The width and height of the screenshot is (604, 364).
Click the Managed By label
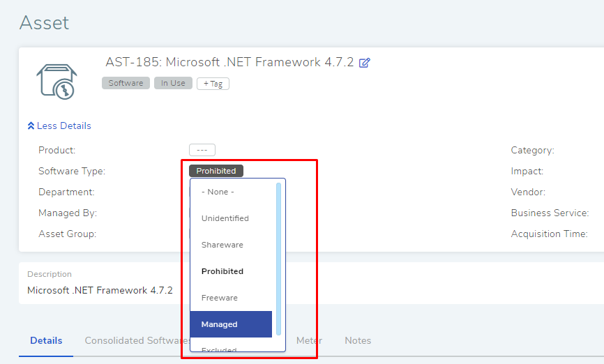[x=68, y=213]
